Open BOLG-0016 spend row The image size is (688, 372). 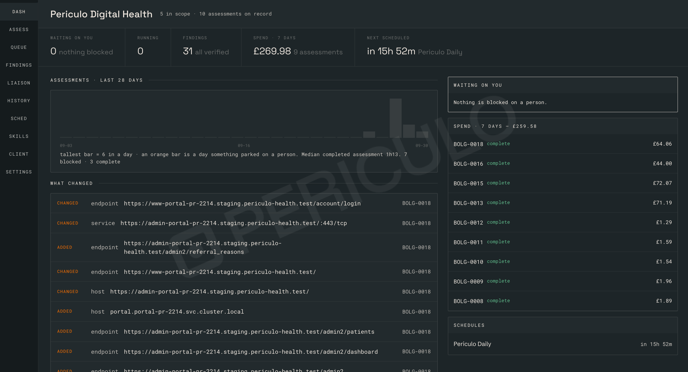click(563, 164)
